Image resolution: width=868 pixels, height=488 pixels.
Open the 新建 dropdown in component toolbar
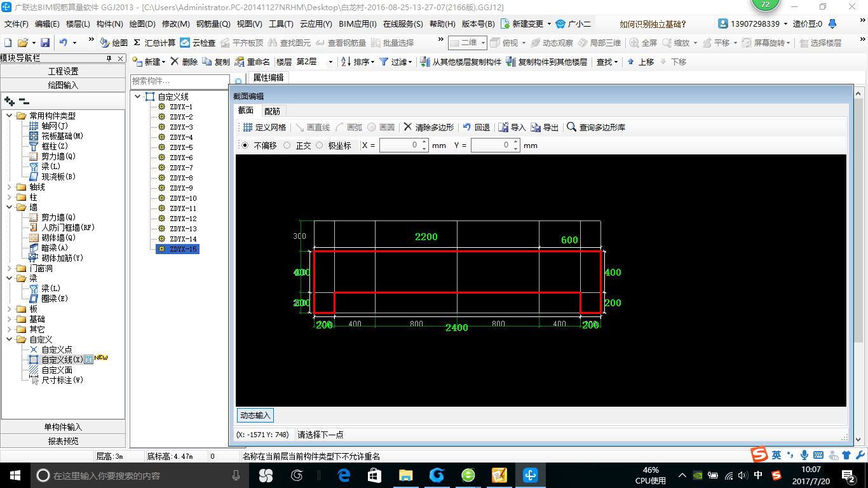163,62
